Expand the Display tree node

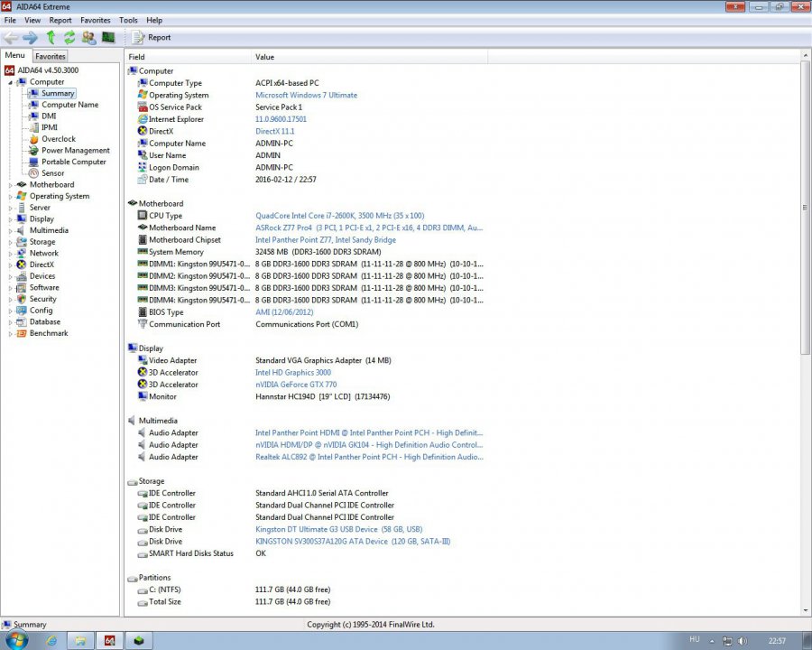[10, 219]
